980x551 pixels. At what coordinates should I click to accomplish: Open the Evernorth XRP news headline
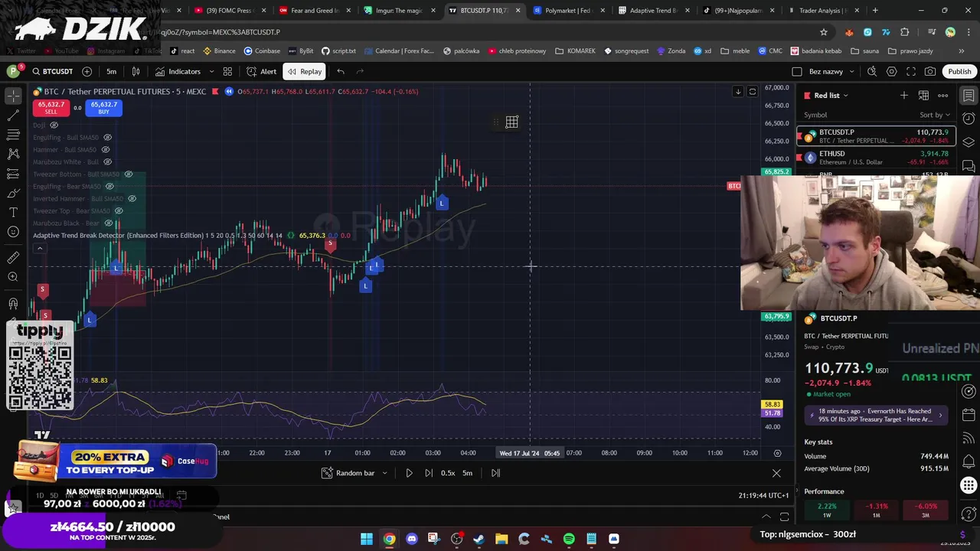point(876,416)
